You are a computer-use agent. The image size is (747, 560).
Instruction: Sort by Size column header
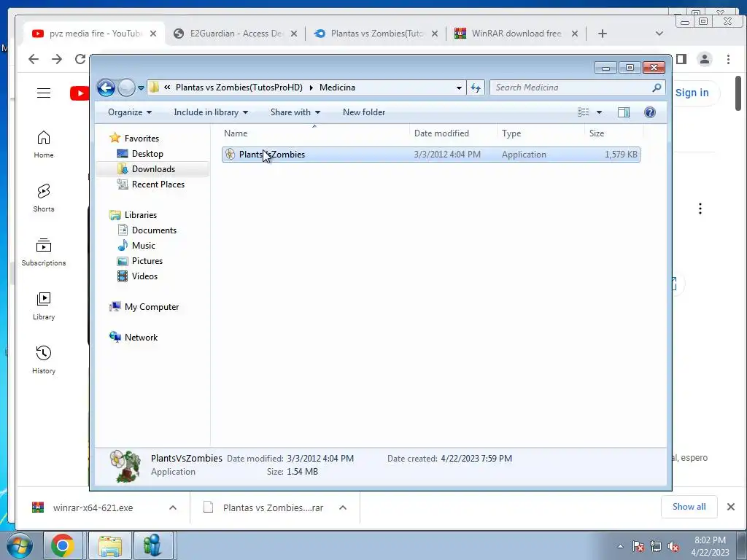tap(614, 133)
